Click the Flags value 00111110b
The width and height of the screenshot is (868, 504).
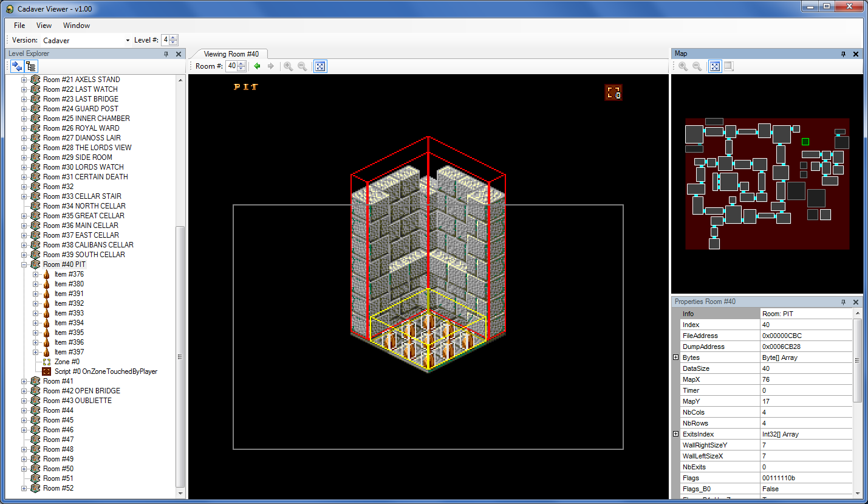pos(806,478)
